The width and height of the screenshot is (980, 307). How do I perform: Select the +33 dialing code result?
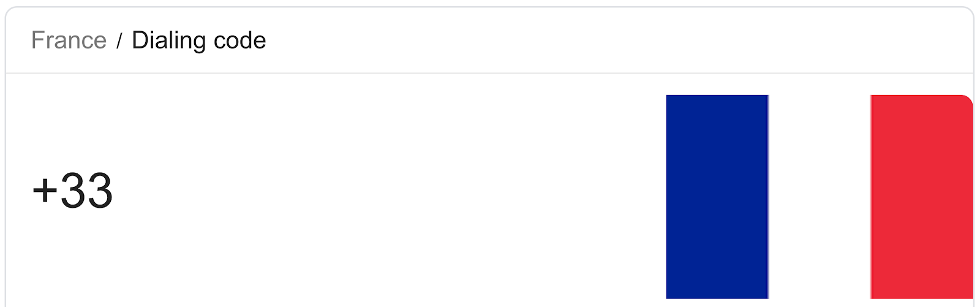coord(72,191)
